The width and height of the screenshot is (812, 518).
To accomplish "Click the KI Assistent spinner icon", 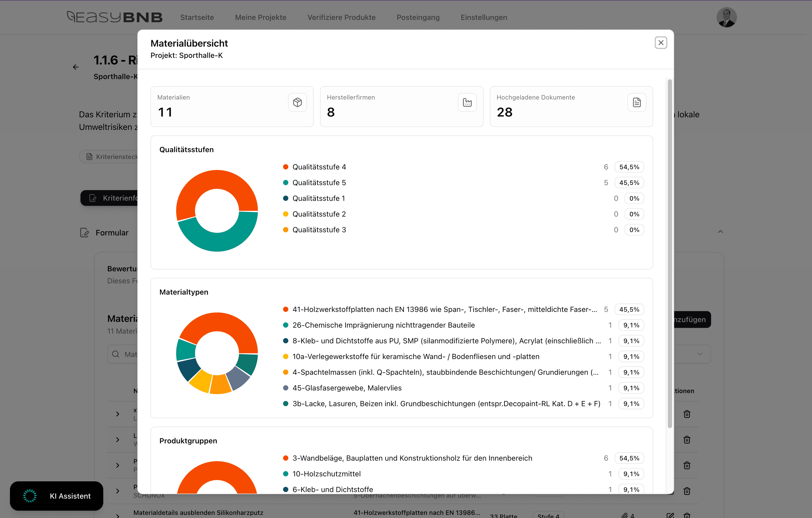I will coord(30,496).
